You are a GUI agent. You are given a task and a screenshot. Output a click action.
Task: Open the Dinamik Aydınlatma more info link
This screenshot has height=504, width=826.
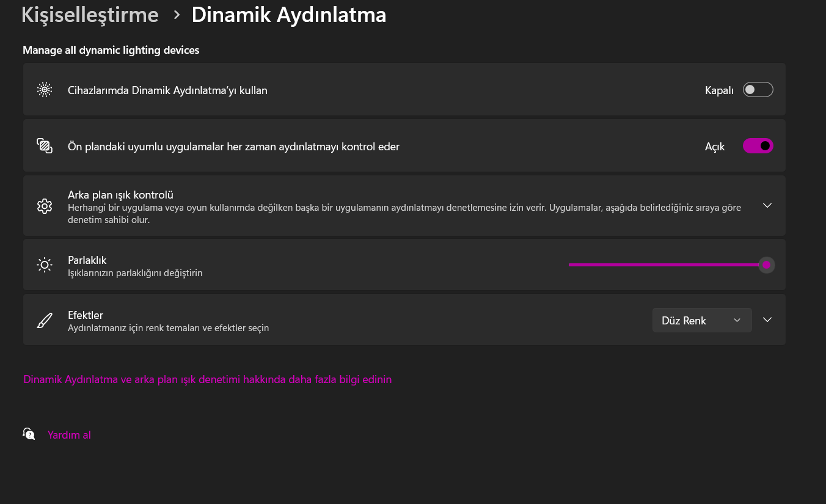tap(207, 379)
